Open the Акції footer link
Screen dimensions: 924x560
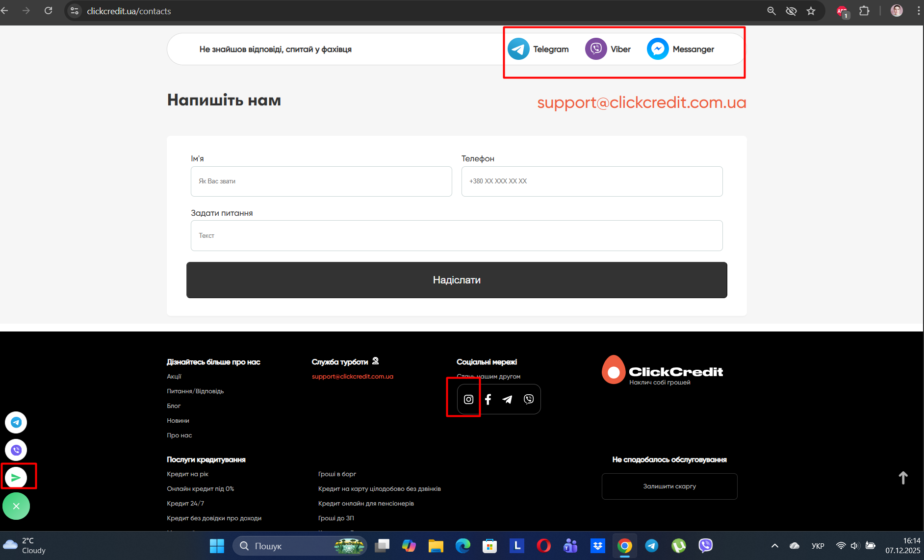[x=174, y=377]
